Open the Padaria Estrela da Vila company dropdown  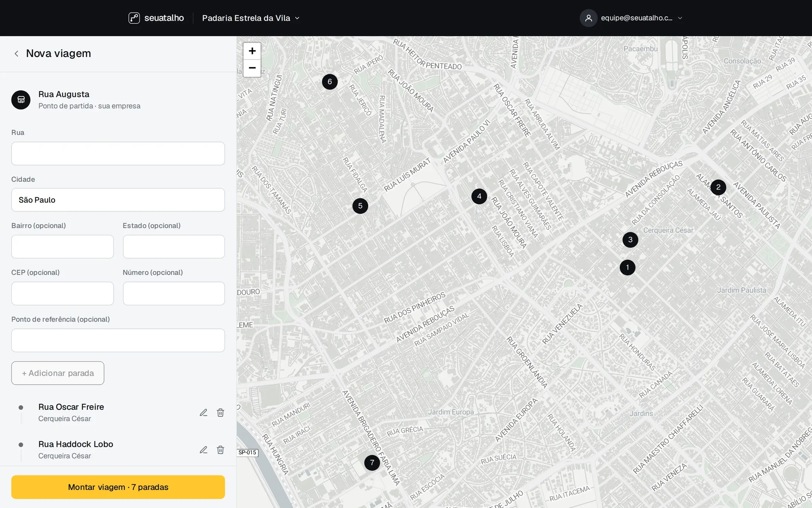point(251,18)
